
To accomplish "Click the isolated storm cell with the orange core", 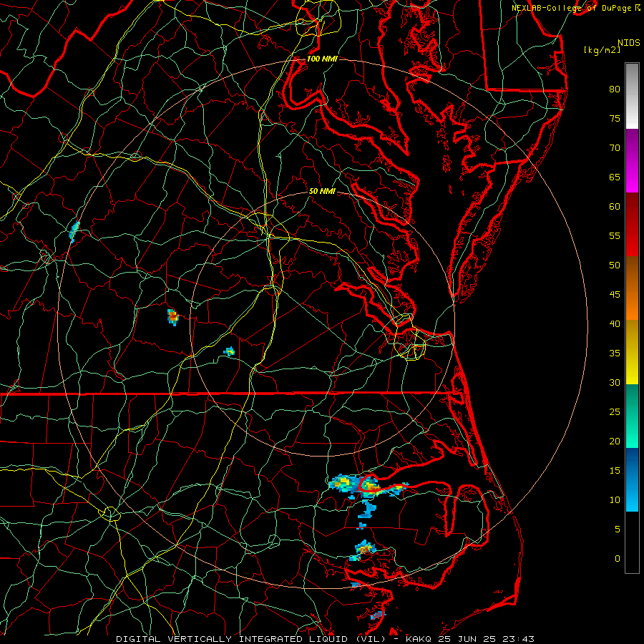I will click(x=173, y=317).
